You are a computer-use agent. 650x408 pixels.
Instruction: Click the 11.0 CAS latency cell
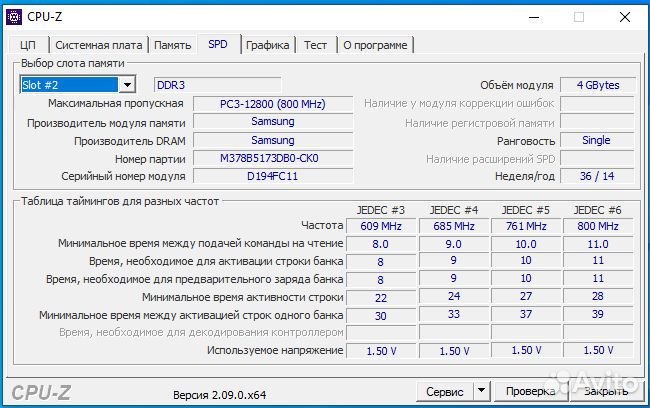(598, 244)
